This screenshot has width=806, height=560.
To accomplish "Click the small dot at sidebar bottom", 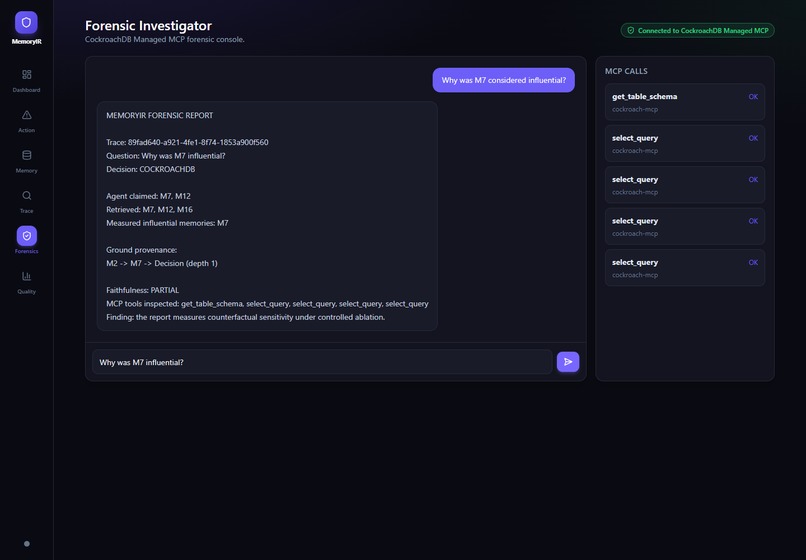I will (x=27, y=544).
